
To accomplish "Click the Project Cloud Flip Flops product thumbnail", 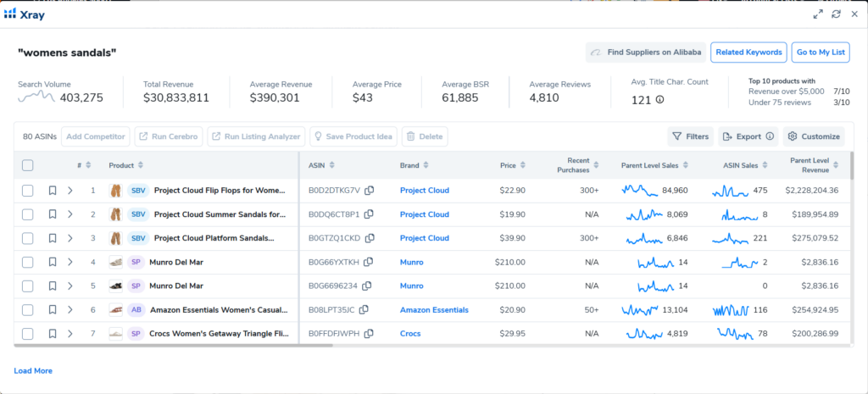I will (115, 191).
